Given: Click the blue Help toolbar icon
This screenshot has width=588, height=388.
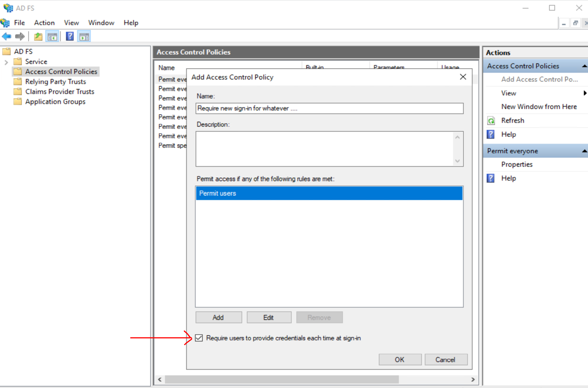Looking at the screenshot, I should (70, 37).
